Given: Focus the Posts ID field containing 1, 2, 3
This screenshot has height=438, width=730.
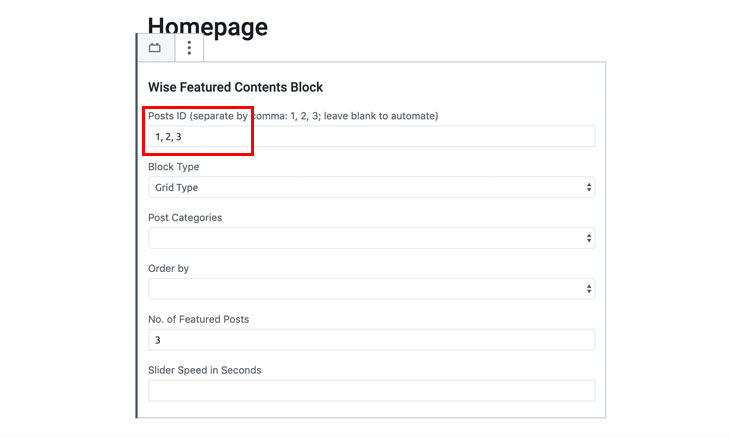Looking at the screenshot, I should coord(372,136).
